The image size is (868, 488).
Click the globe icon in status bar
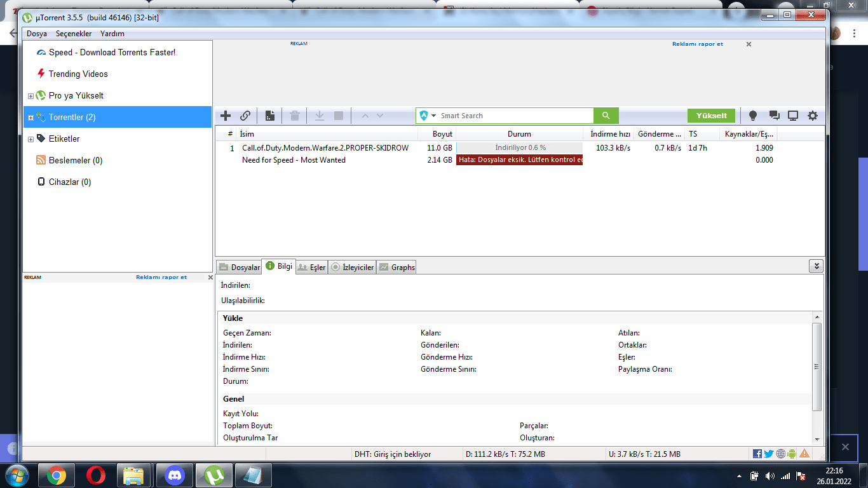(780, 454)
